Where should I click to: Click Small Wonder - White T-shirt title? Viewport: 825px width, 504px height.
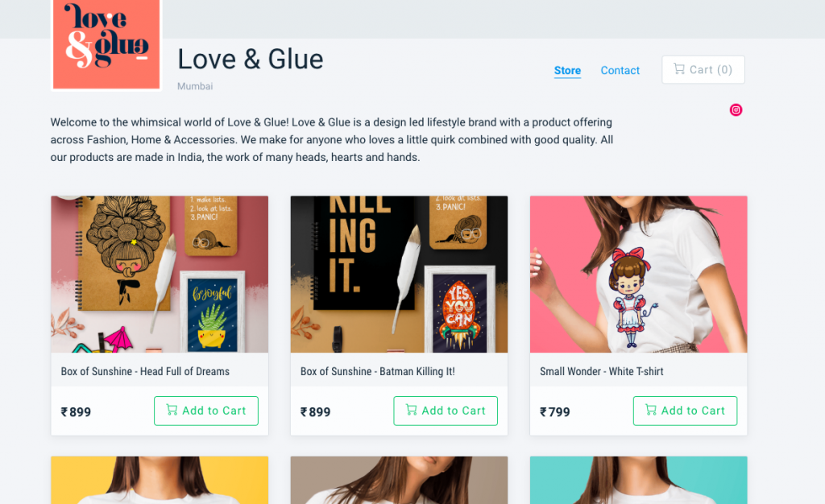pos(601,372)
